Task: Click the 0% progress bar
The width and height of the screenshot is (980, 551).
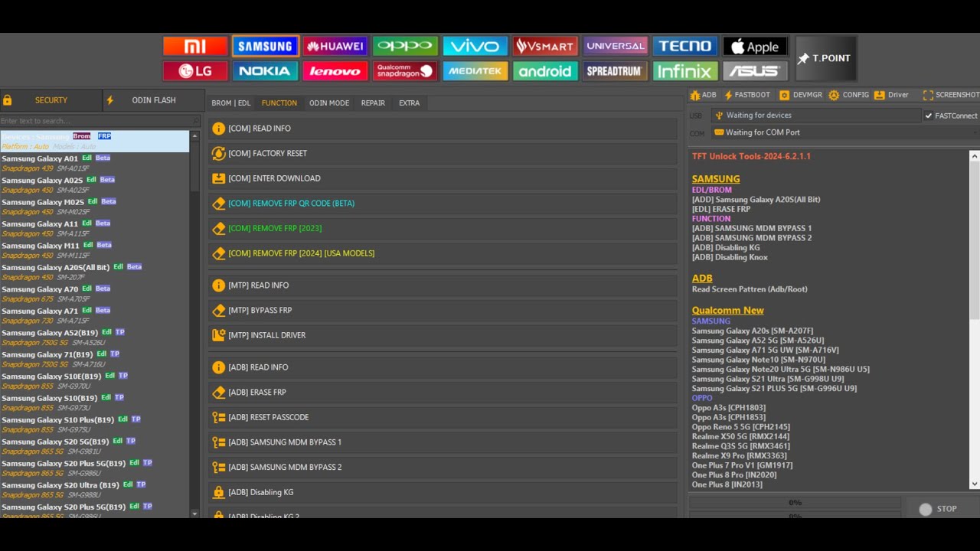Action: [795, 503]
